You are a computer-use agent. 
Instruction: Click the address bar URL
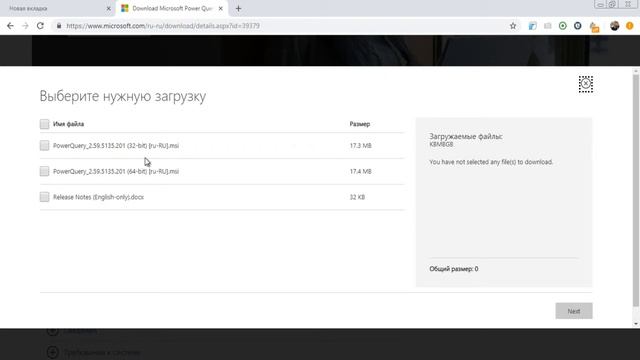click(x=163, y=26)
